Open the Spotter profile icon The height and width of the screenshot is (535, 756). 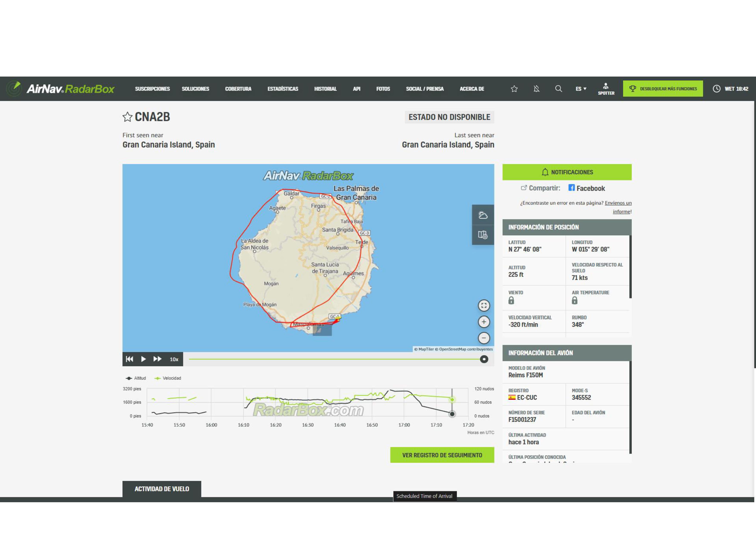coord(606,89)
